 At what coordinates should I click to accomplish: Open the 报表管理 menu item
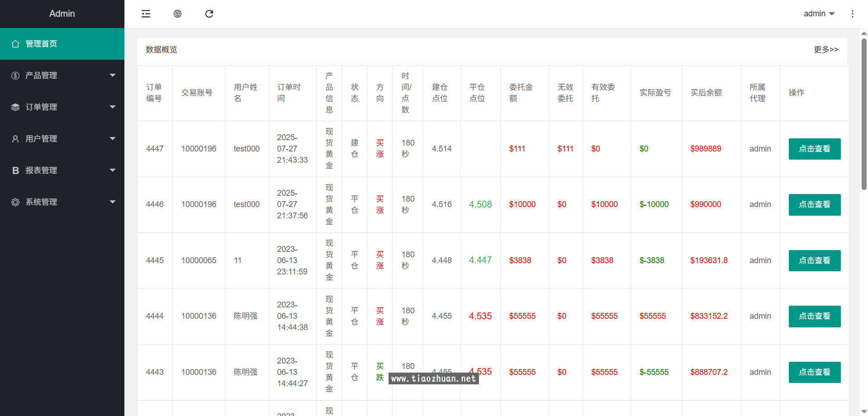[62, 170]
